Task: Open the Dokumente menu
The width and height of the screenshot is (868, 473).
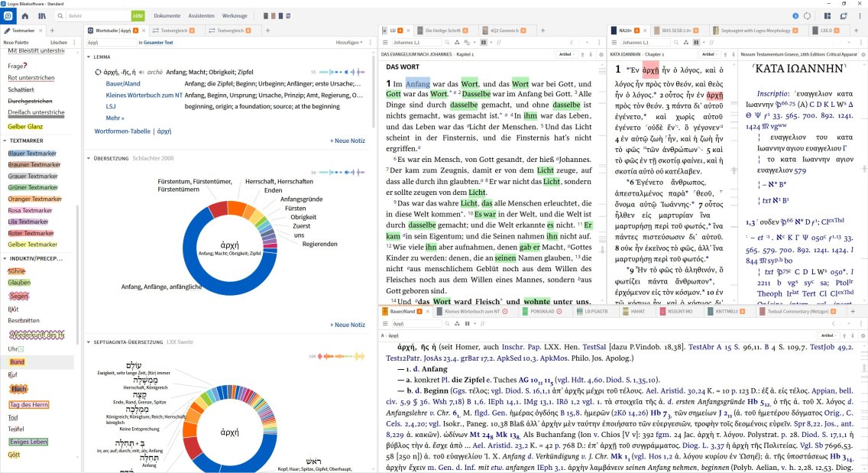Action: [x=167, y=16]
